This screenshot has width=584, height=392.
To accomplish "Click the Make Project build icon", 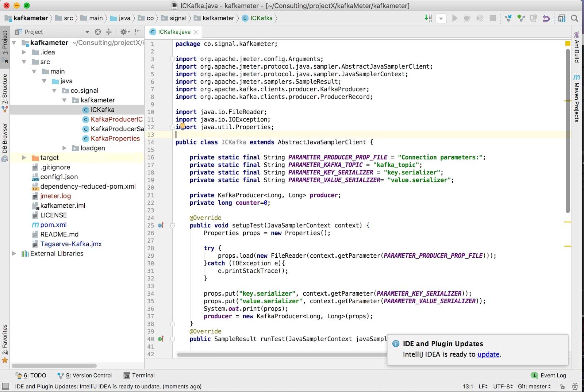I will point(428,18).
